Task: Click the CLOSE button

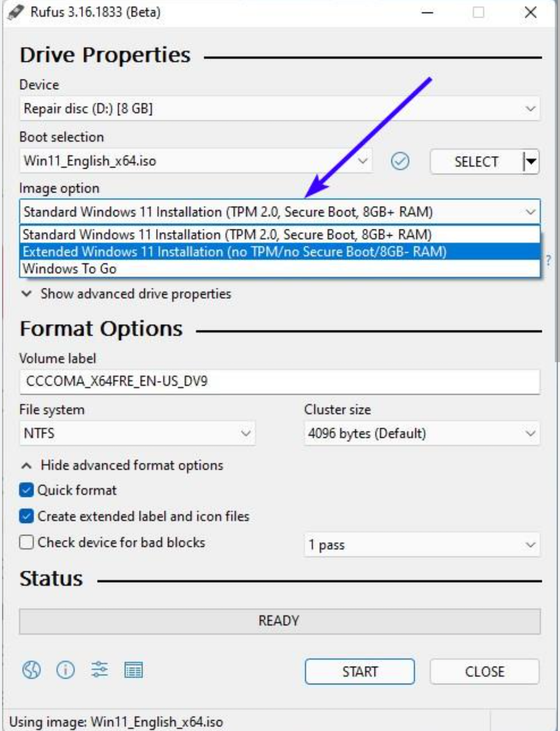Action: [484, 671]
